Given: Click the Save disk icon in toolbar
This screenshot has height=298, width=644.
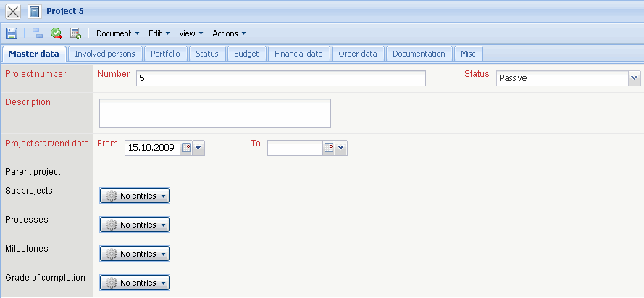Looking at the screenshot, I should (12, 33).
